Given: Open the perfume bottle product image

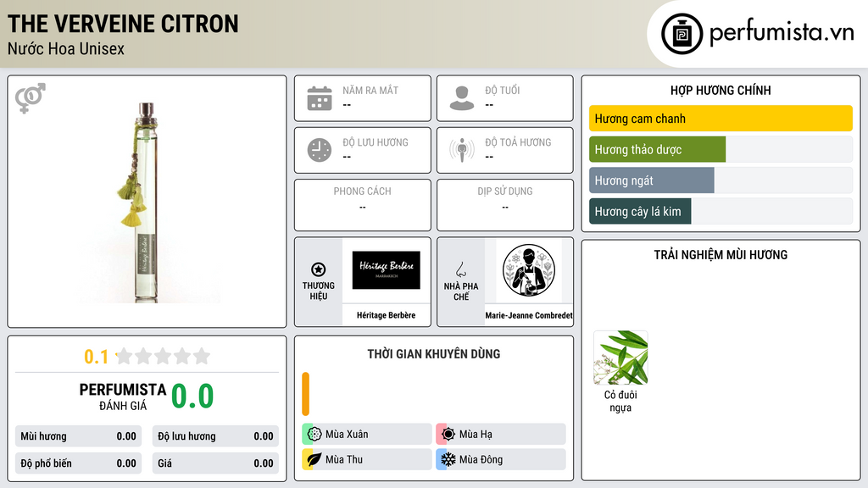Looking at the screenshot, I should click(x=145, y=202).
